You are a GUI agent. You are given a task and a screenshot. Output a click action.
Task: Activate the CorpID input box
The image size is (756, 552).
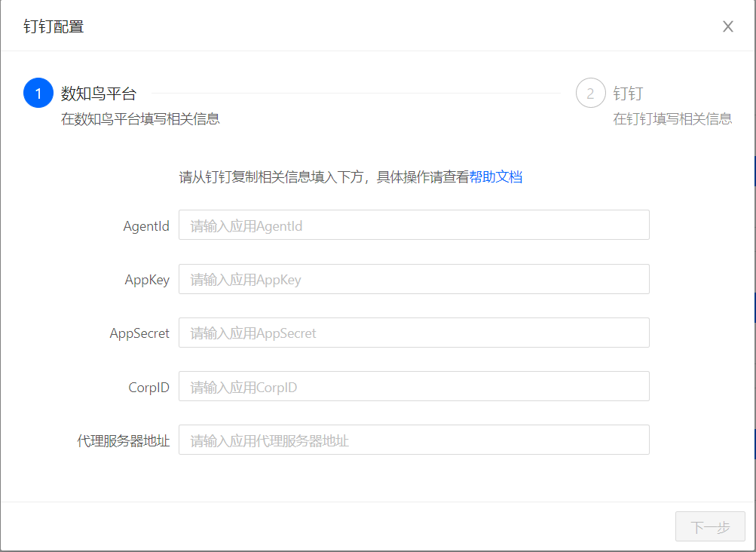[x=414, y=386]
